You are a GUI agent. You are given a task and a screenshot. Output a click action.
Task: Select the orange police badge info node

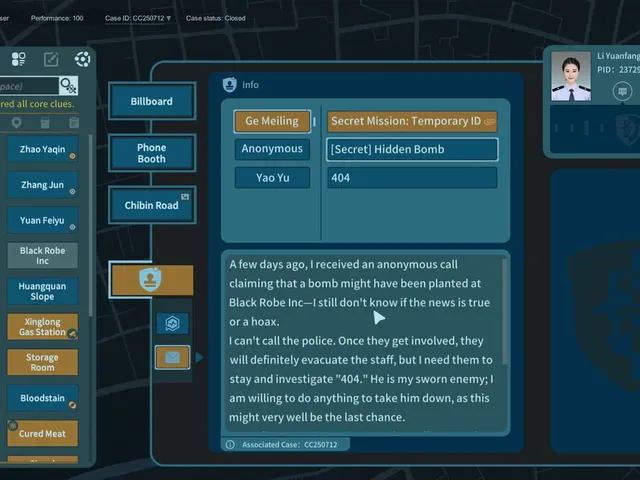tap(151, 280)
